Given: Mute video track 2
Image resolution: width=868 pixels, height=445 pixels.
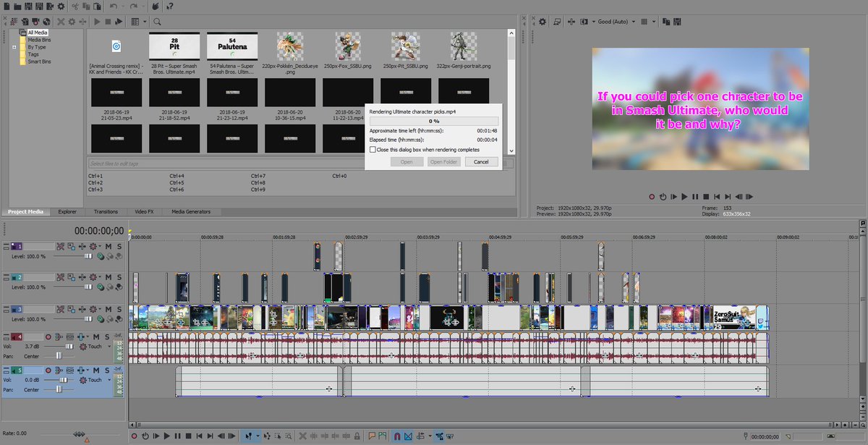Looking at the screenshot, I should pyautogui.click(x=109, y=277).
